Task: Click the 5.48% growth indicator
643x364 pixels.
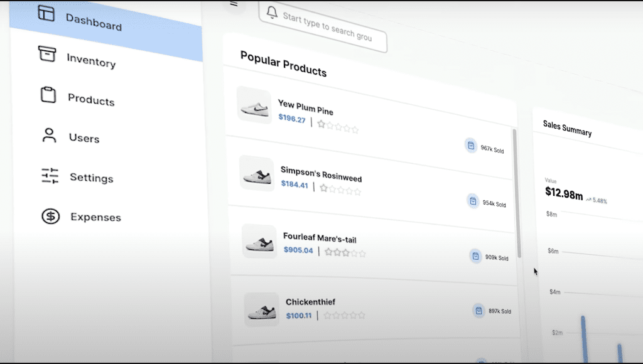Action: point(597,200)
